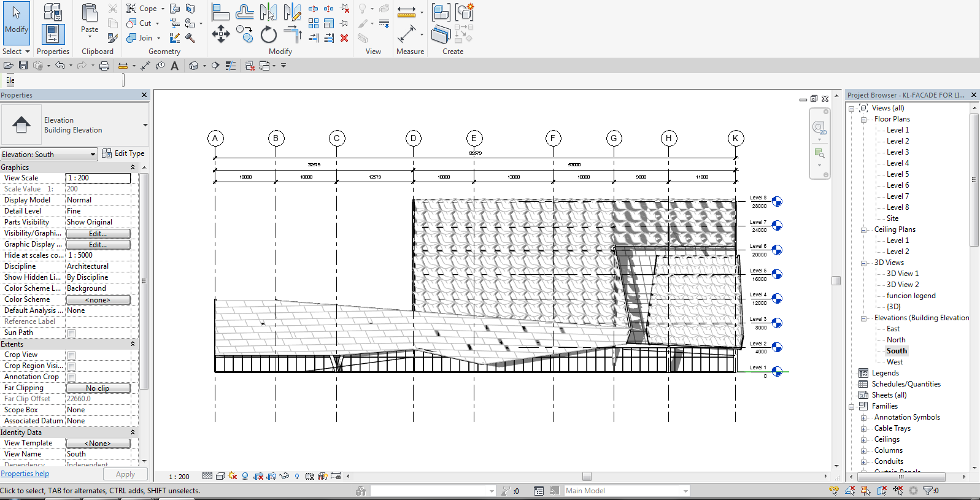Open the Elevation Building Elevation type selector
Image resolution: width=980 pixels, height=500 pixels.
point(75,125)
